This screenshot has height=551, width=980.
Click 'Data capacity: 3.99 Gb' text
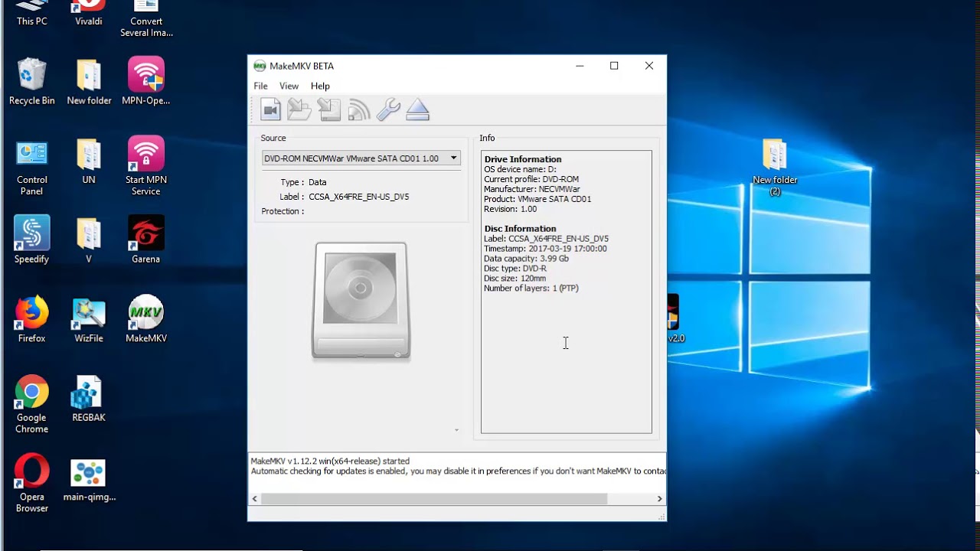(526, 259)
